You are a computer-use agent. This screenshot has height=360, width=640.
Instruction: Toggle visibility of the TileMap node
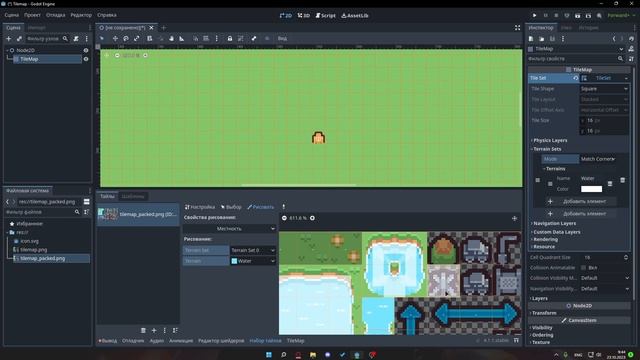tap(86, 59)
